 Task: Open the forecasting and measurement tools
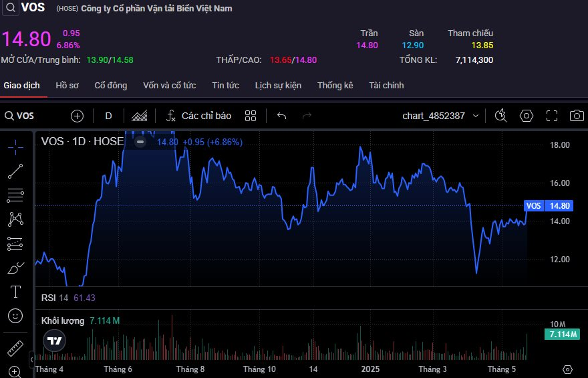[x=15, y=244]
